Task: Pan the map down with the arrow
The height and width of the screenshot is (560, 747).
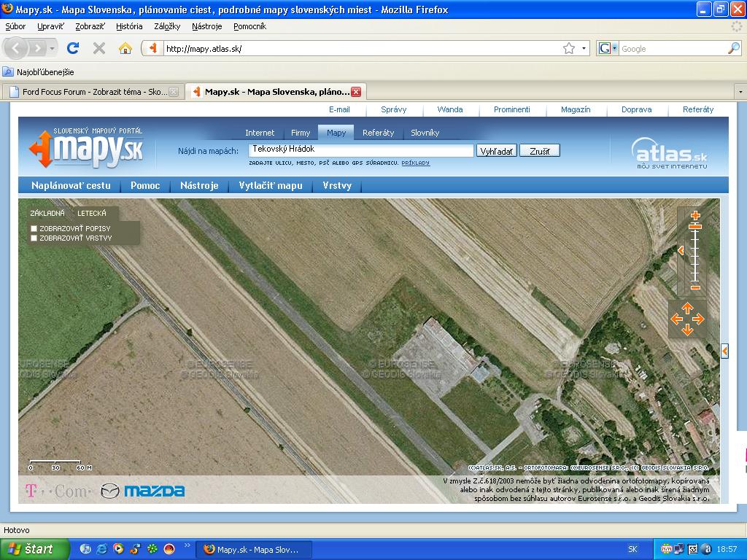Action: point(687,330)
